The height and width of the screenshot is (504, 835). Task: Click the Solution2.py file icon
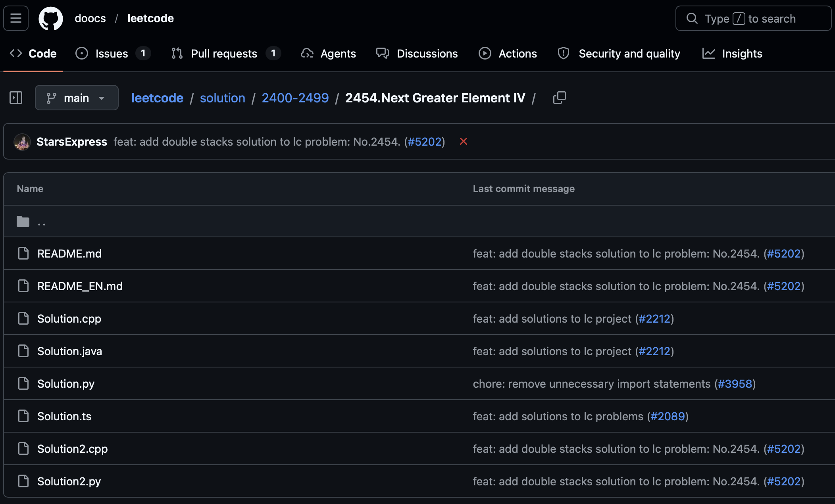[23, 481]
